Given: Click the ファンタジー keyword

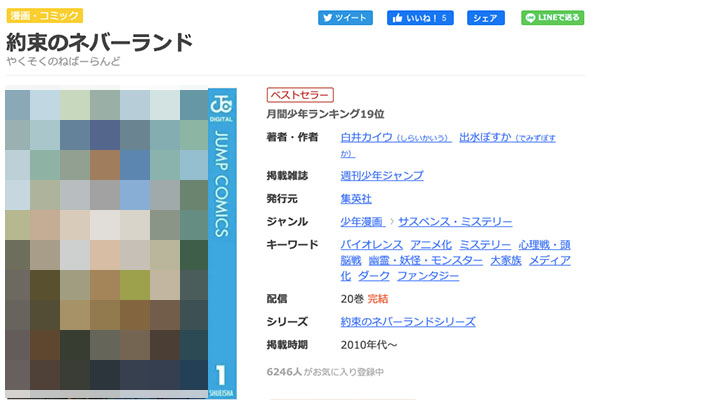Looking at the screenshot, I should point(428,276).
